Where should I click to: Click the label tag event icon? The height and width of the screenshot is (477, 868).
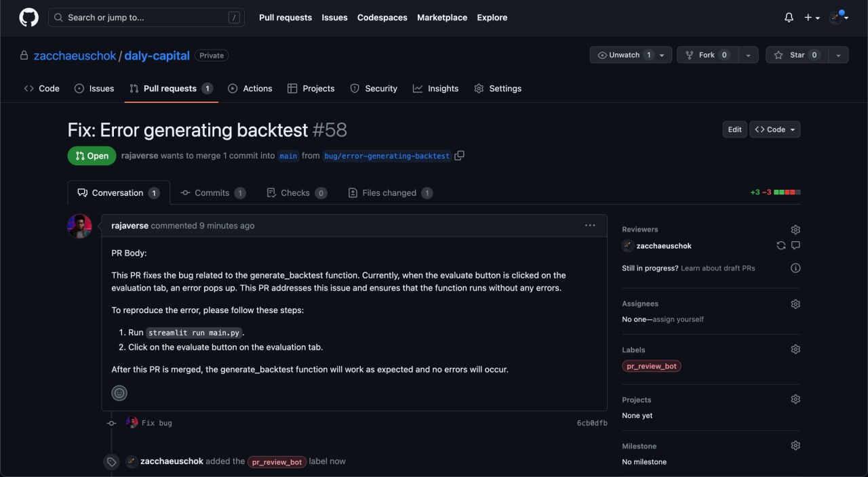[111, 461]
